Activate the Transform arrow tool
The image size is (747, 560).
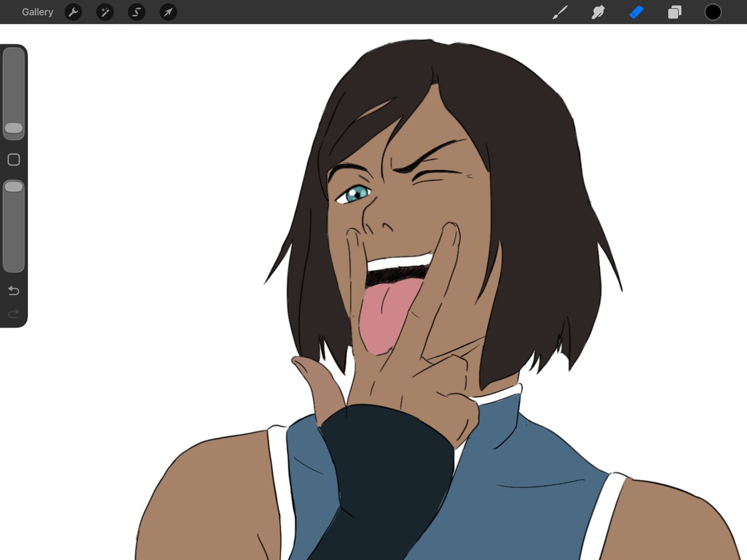(x=168, y=12)
